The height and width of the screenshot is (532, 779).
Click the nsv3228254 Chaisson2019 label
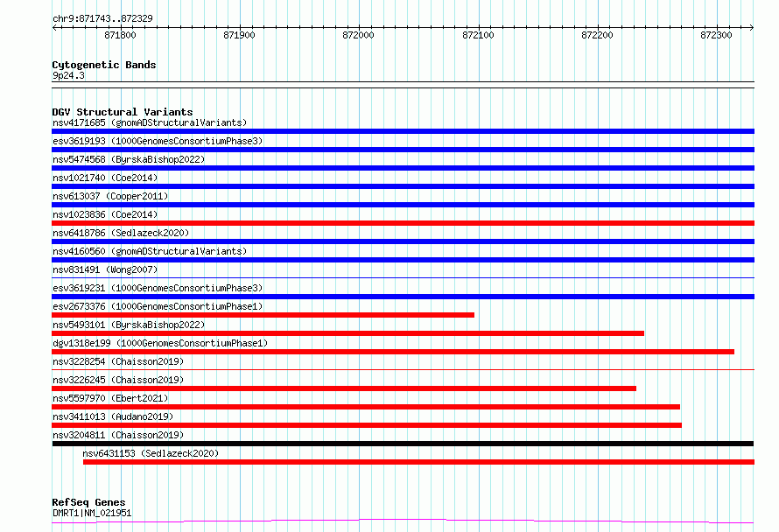coord(118,361)
